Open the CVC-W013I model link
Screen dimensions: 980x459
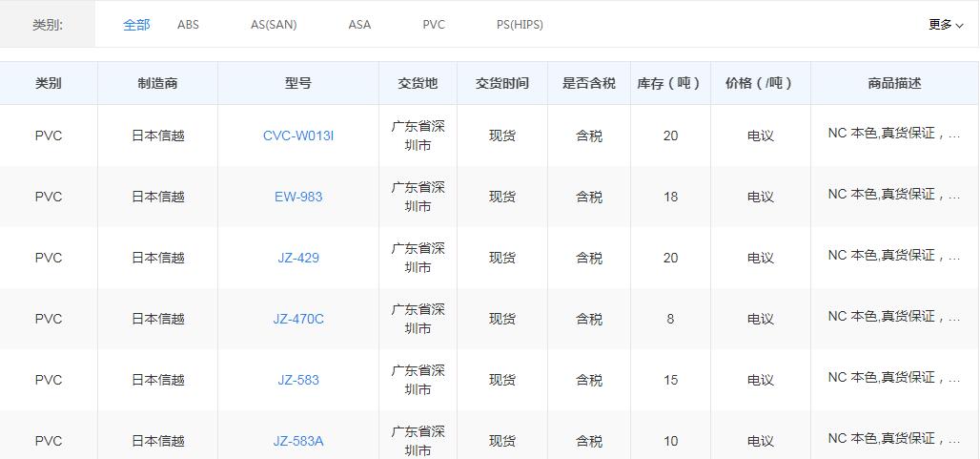point(298,136)
